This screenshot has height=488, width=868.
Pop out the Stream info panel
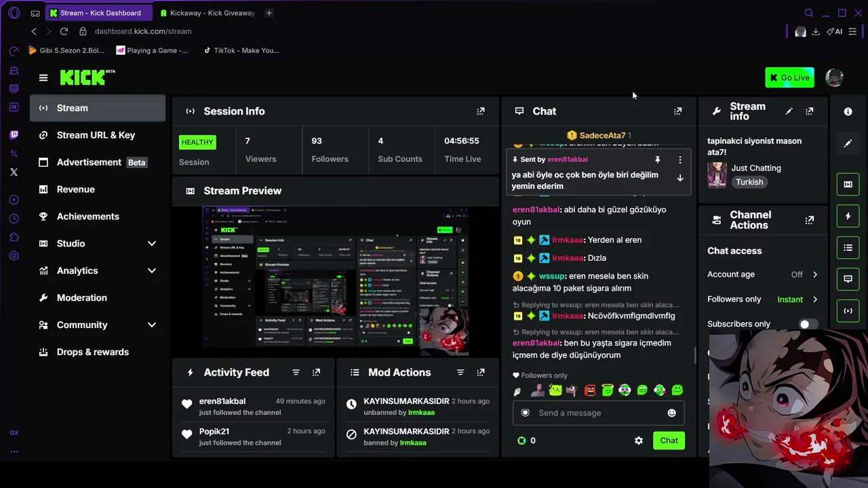click(809, 111)
